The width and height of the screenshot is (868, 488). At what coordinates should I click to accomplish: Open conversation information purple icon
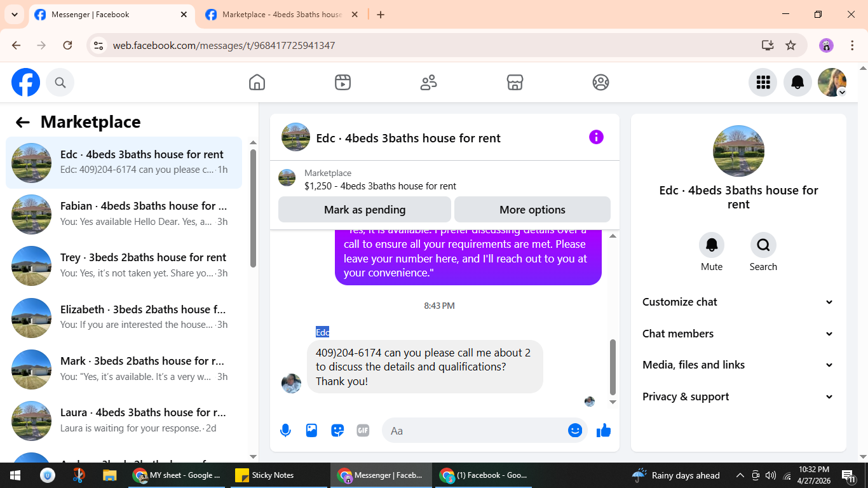[596, 137]
